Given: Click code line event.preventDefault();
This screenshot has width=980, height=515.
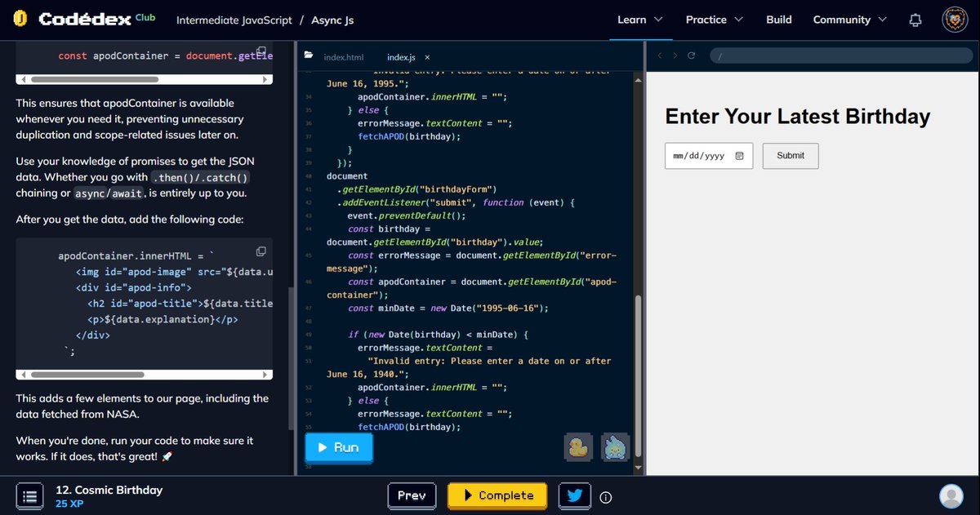Looking at the screenshot, I should click(x=407, y=215).
